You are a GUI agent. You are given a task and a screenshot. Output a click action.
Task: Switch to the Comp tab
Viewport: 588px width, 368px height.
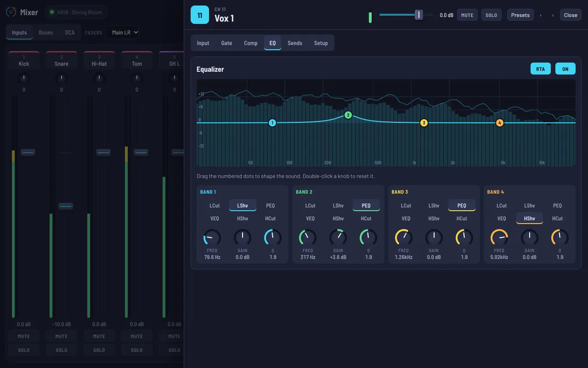[x=251, y=43]
